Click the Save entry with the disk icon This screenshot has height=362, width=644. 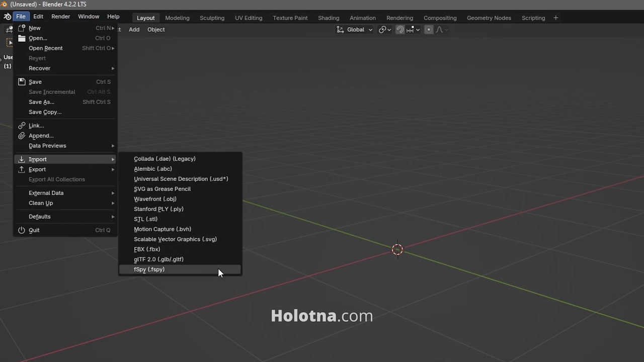(65, 81)
